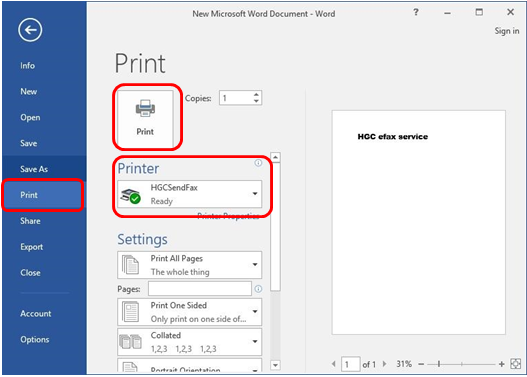Click the settings scrollbar up arrow

point(275,157)
